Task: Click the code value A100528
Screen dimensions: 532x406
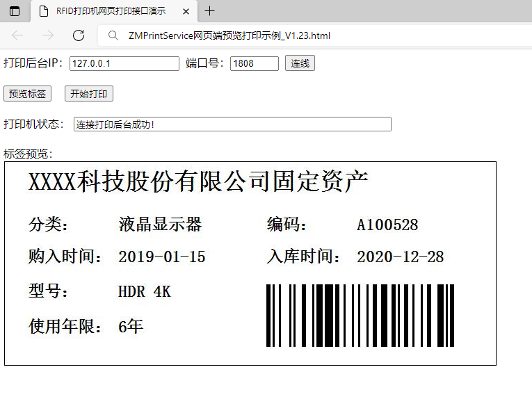Action: tap(387, 225)
